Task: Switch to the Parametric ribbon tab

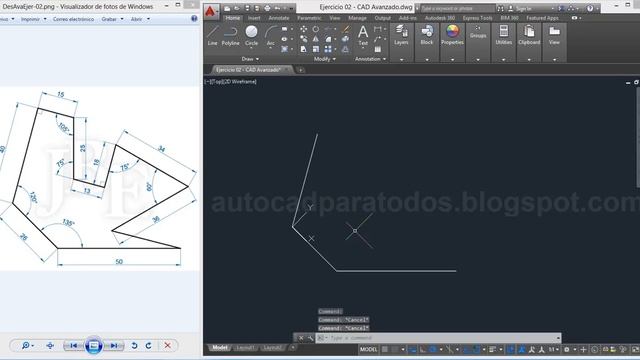Action: [x=309, y=18]
